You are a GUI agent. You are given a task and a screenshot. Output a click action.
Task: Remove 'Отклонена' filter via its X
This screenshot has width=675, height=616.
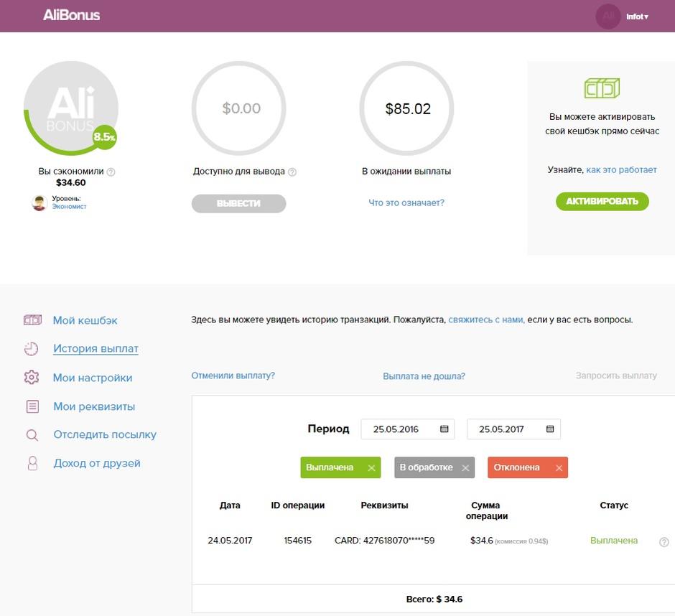point(559,468)
